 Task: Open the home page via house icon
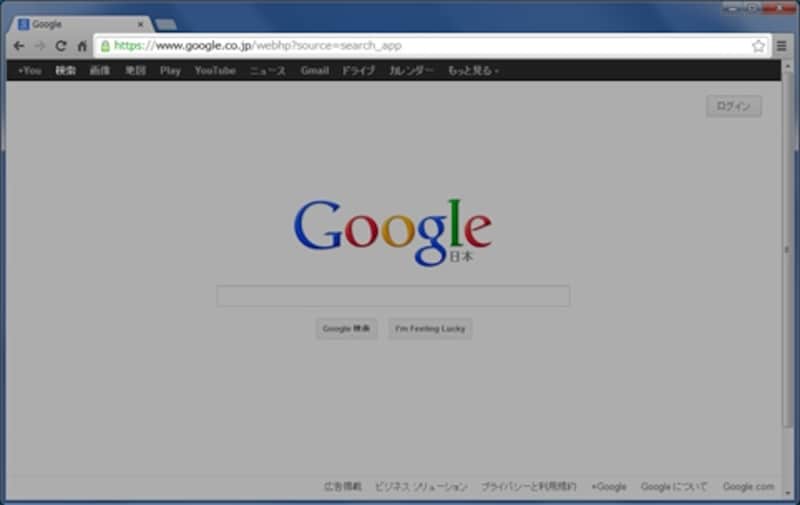pos(82,46)
